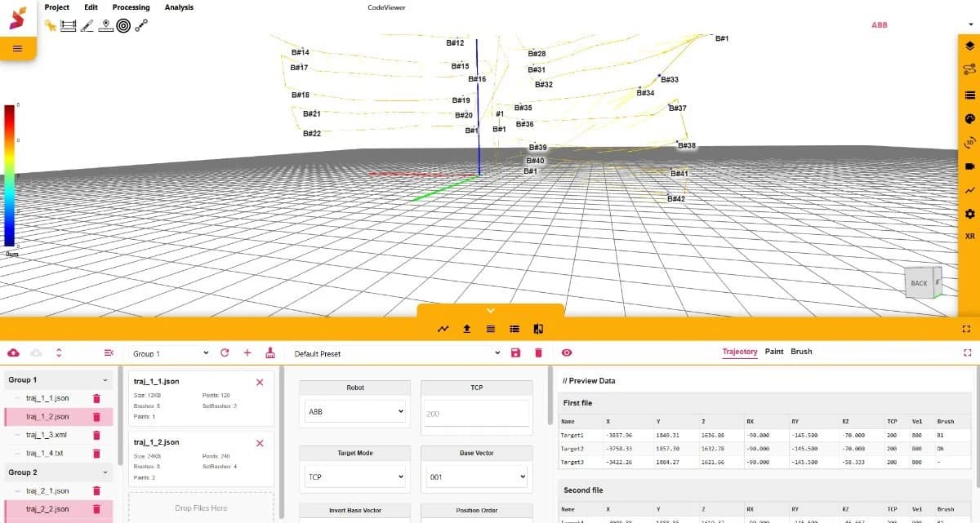Viewport: 980px width, 523px height.
Task: Click the cloud upload icon
Action: (13, 352)
